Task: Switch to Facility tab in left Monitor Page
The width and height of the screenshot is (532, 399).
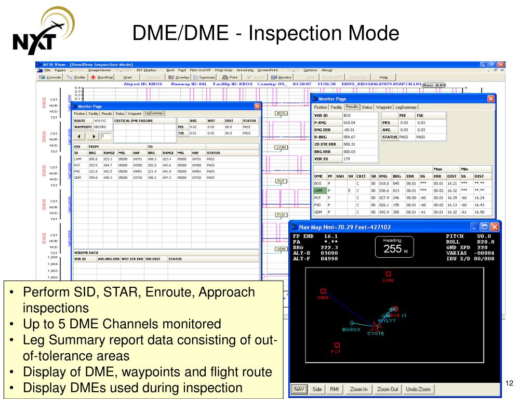Action: pyautogui.click(x=94, y=114)
